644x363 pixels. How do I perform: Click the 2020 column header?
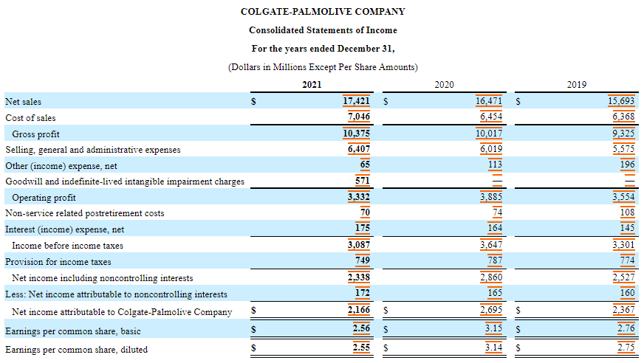[444, 85]
